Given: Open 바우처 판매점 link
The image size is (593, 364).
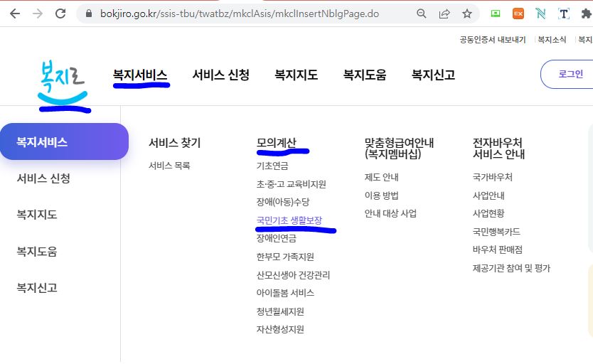Looking at the screenshot, I should [497, 250].
